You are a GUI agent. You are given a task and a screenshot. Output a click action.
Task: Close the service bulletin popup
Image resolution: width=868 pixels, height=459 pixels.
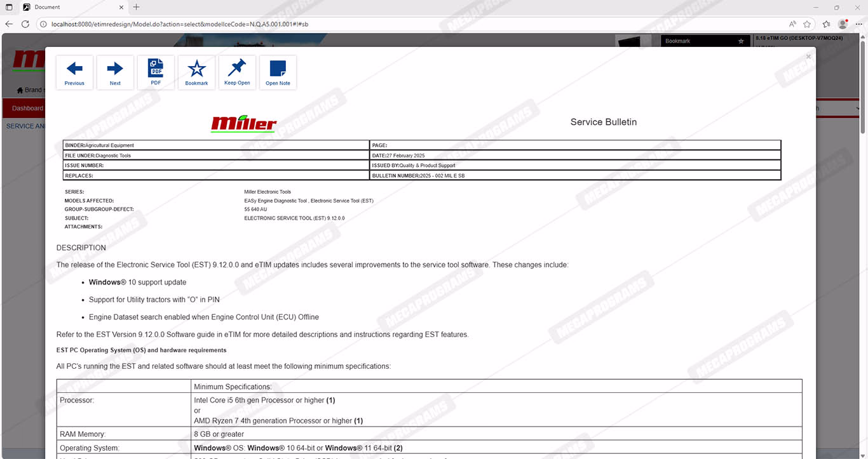point(808,57)
